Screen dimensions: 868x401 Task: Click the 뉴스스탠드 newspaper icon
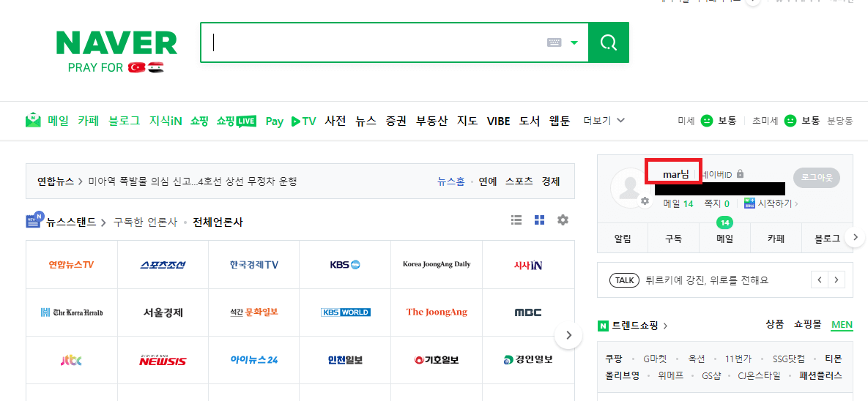(x=35, y=220)
